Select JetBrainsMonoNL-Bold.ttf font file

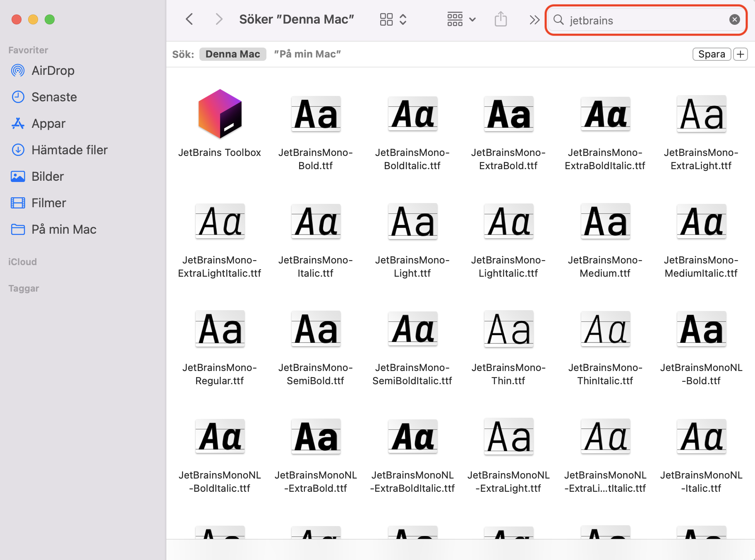click(x=701, y=329)
